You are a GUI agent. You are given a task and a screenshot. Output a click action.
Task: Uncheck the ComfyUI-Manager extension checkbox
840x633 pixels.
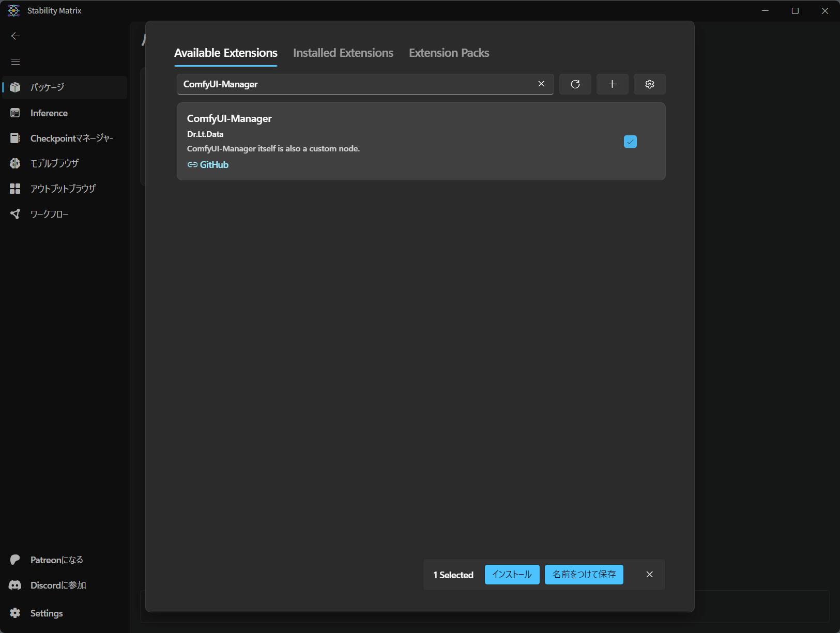[x=630, y=142]
